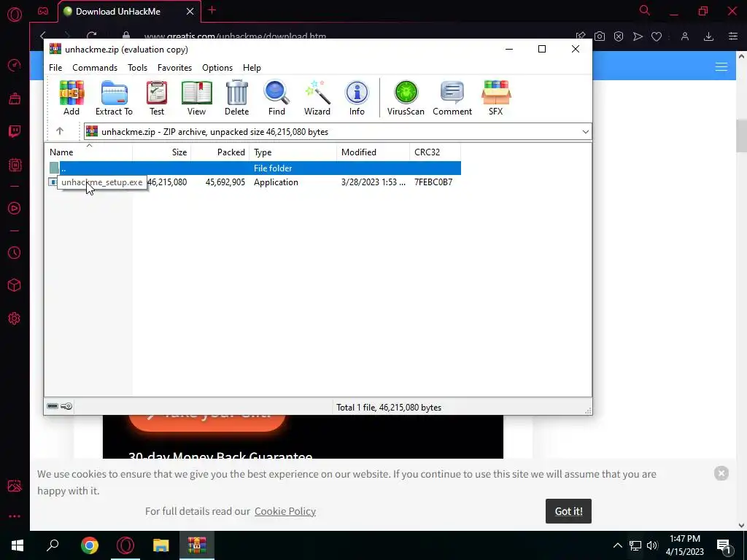Open the Options menu

[217, 68]
